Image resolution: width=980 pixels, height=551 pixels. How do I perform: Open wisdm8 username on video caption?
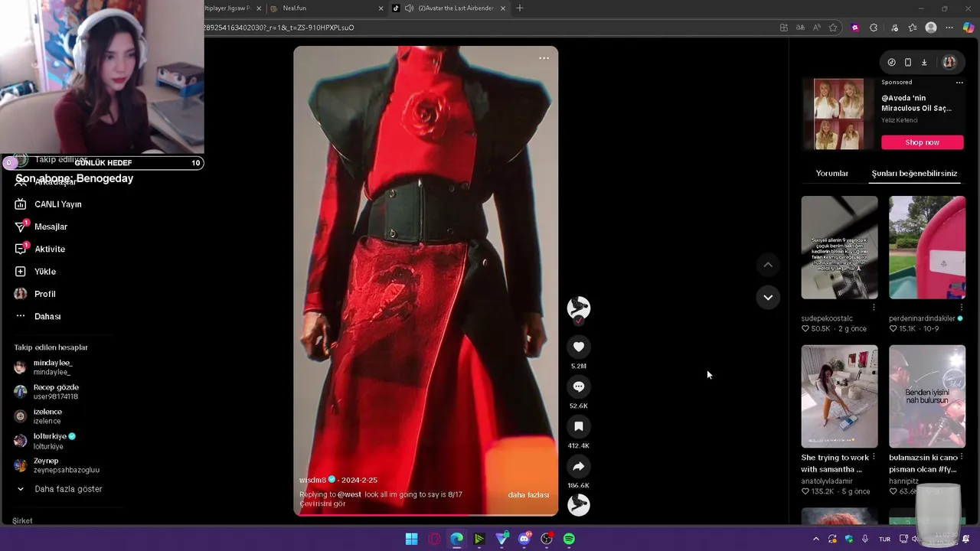pyautogui.click(x=312, y=480)
